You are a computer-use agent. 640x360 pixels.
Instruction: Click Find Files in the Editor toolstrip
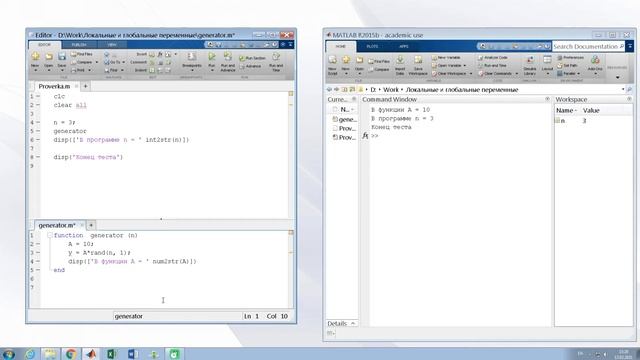(x=82, y=54)
